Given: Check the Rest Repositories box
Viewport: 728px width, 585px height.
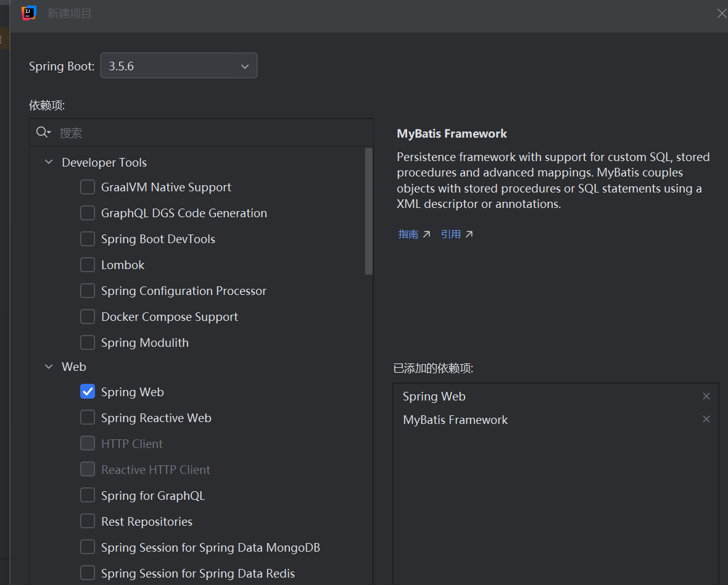Looking at the screenshot, I should point(87,521).
